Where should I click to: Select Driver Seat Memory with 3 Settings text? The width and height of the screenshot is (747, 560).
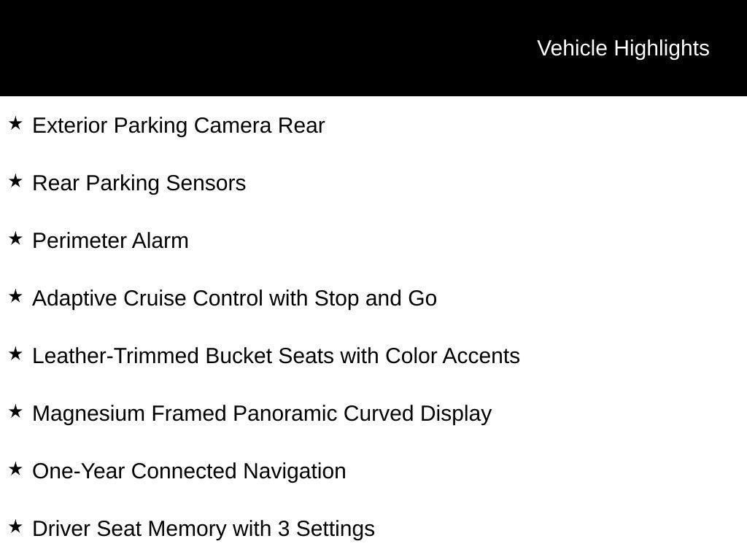click(x=204, y=529)
